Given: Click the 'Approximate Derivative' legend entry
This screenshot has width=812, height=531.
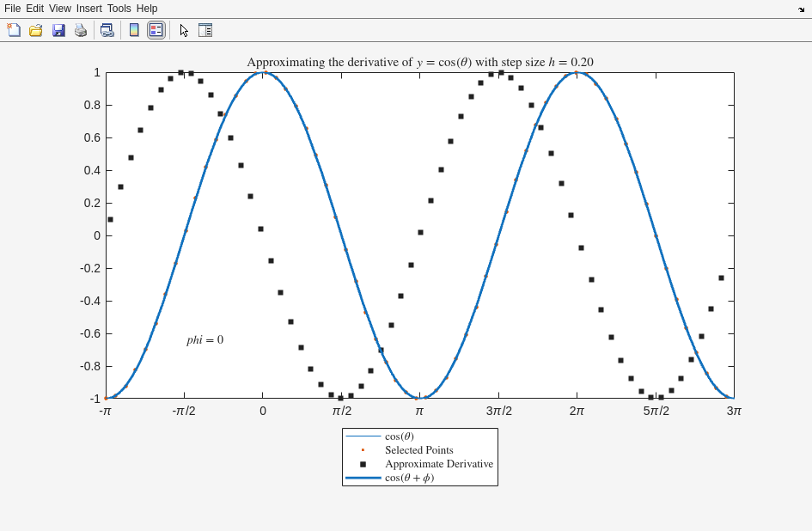Looking at the screenshot, I should click(438, 464).
